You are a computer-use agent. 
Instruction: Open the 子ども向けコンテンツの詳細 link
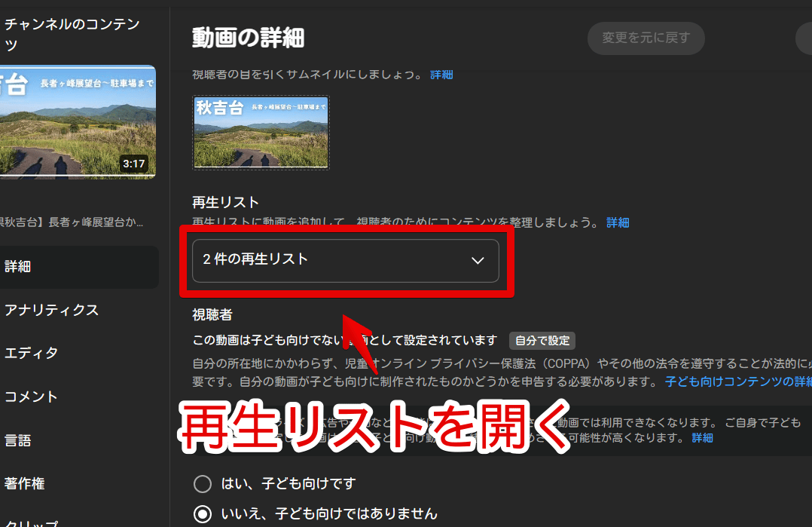(x=737, y=381)
